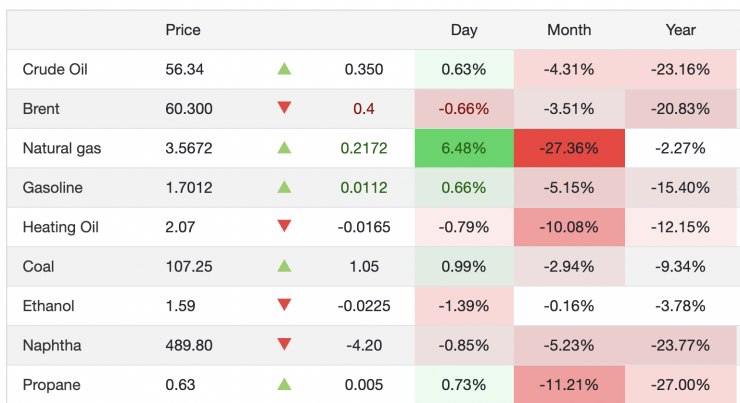Click the dark red -27.36% Month cell

click(569, 148)
